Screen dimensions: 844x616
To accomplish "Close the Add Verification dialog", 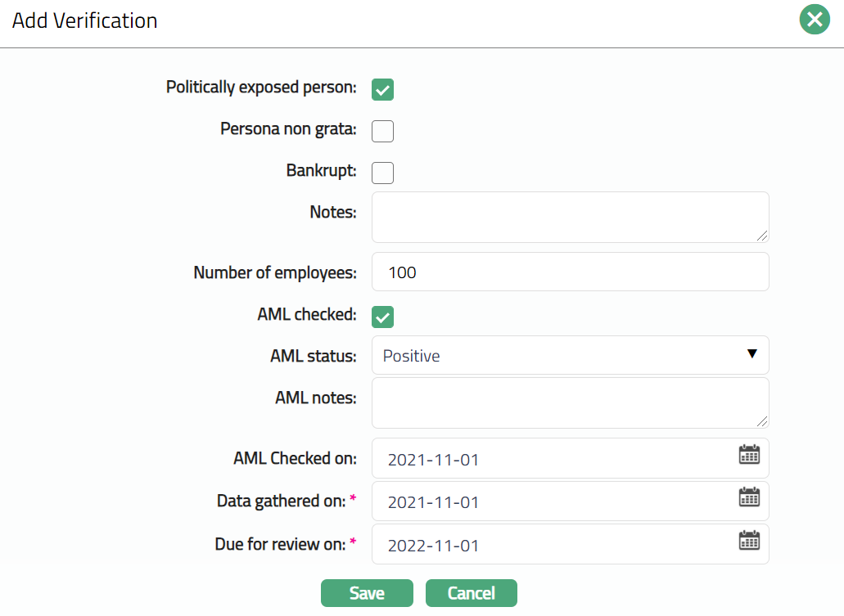I will pyautogui.click(x=815, y=20).
